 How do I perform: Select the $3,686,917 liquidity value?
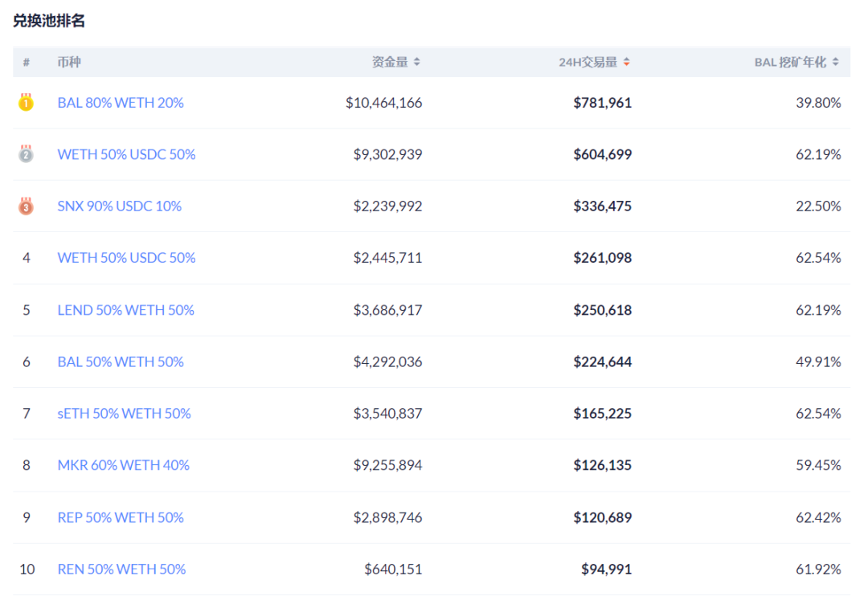click(x=387, y=310)
